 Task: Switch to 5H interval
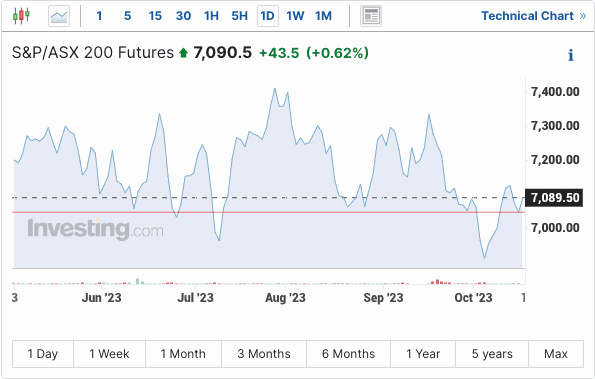pyautogui.click(x=239, y=16)
